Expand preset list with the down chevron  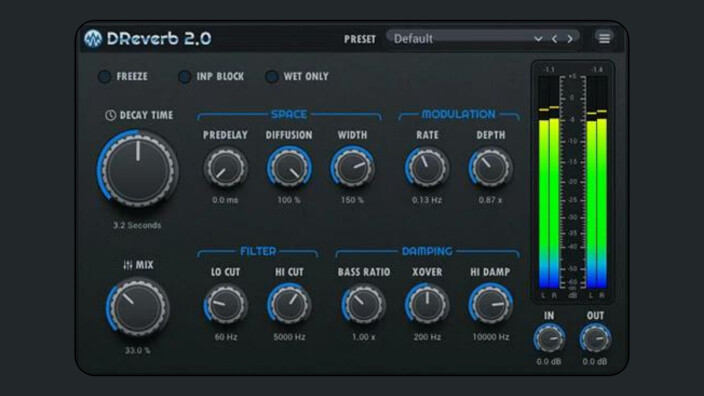(x=538, y=39)
